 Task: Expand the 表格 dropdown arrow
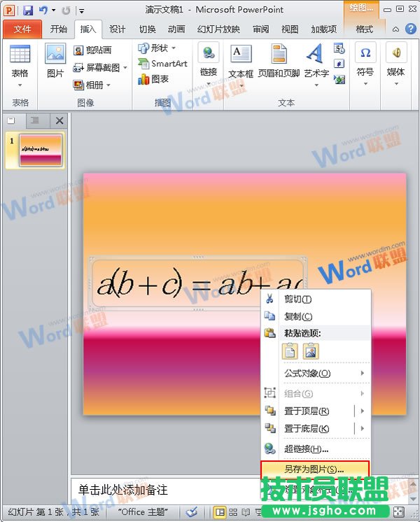point(20,85)
